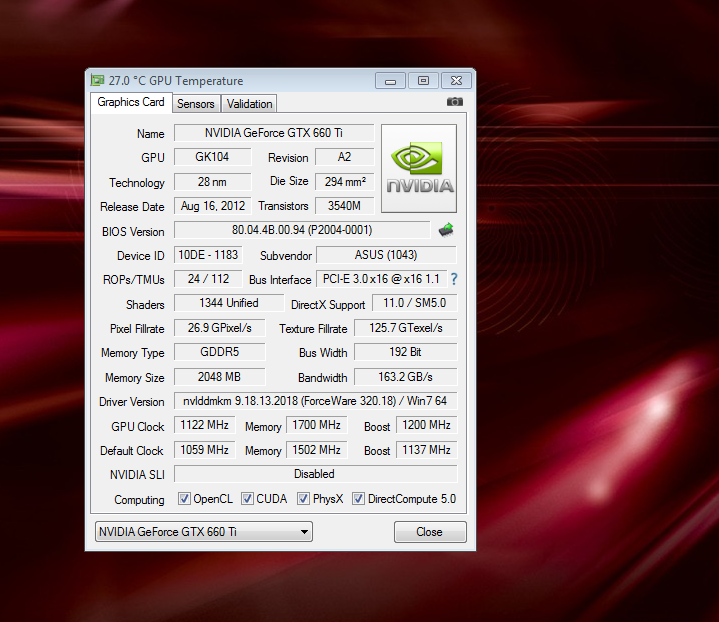Click the Driver Version nvlddmkm field

(315, 401)
